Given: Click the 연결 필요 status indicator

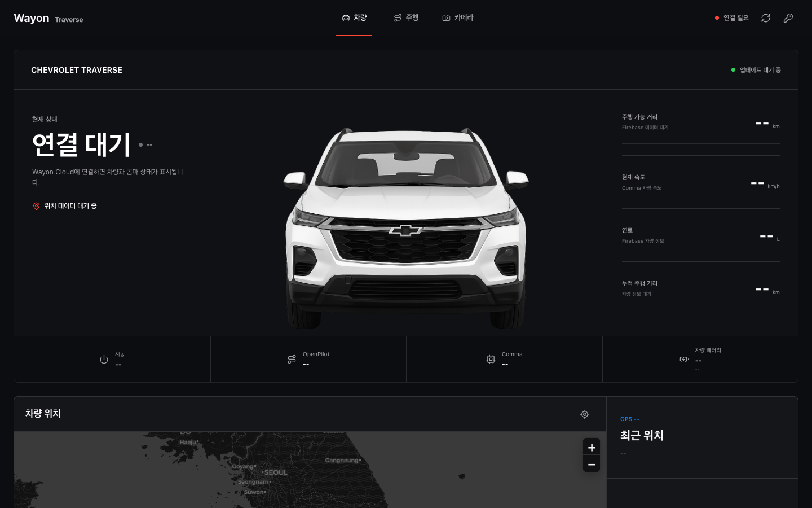Looking at the screenshot, I should (731, 18).
